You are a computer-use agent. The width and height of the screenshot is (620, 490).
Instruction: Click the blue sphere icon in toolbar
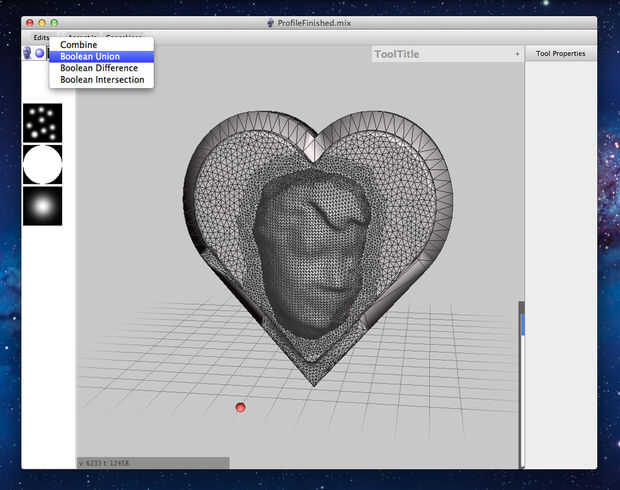[x=40, y=53]
